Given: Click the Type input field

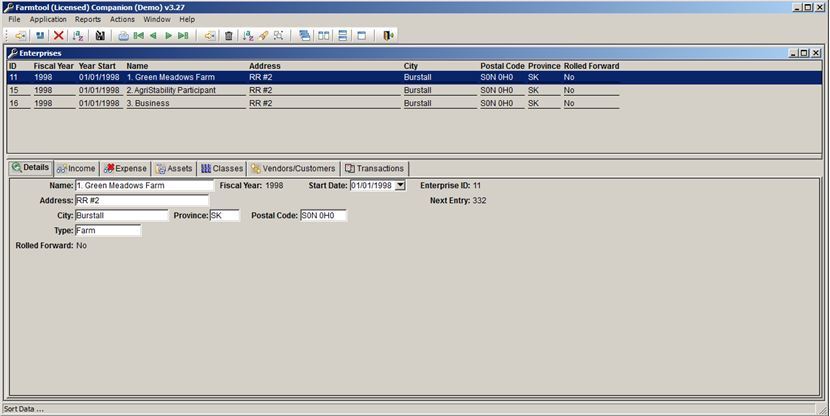Looking at the screenshot, I should point(108,231).
